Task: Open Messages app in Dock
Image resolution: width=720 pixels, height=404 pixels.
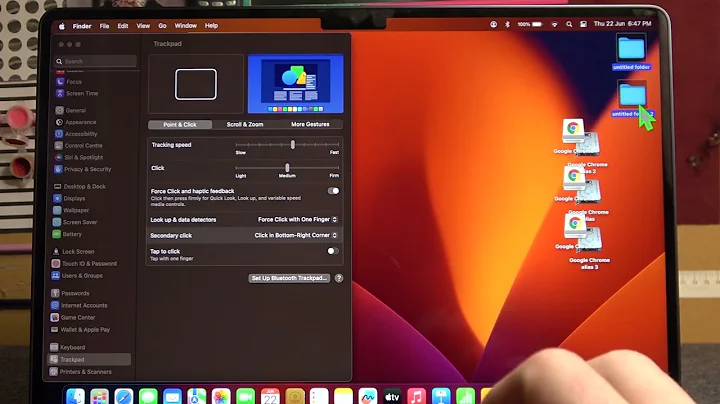Action: [x=148, y=397]
